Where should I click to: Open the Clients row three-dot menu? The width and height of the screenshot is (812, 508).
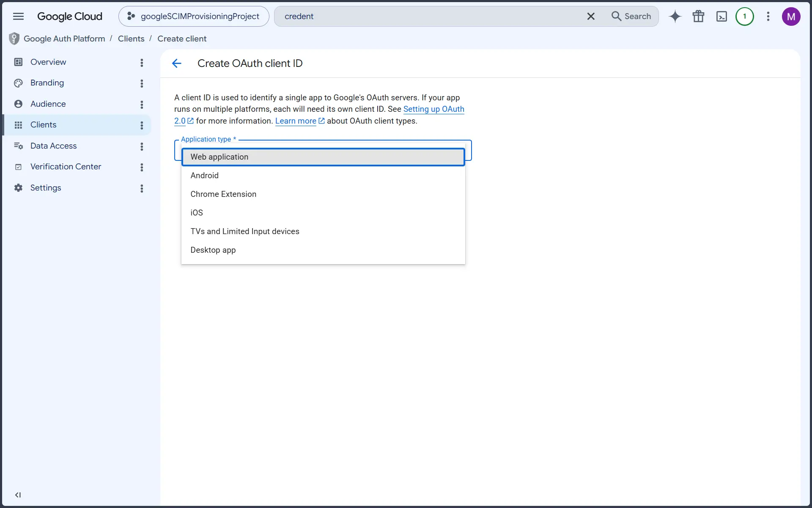pos(142,125)
